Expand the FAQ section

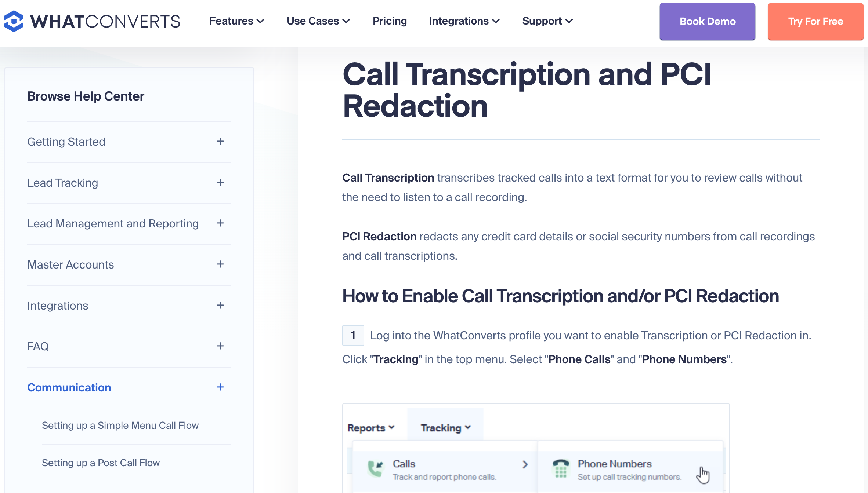219,346
